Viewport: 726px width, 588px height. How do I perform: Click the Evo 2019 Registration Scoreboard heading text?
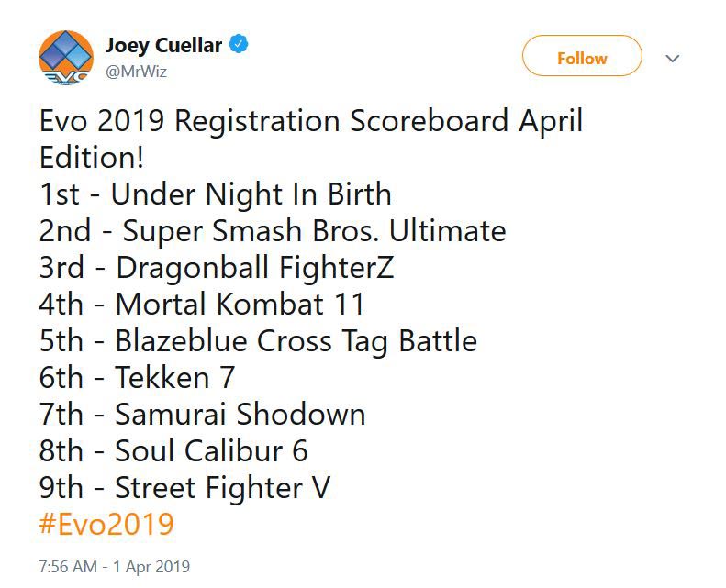click(x=310, y=121)
